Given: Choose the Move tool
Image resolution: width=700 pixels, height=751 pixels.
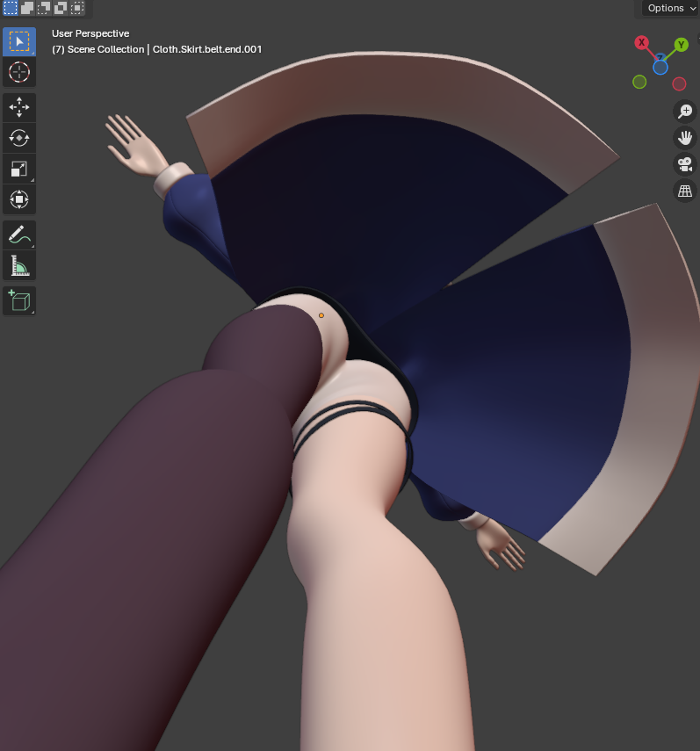Looking at the screenshot, I should click(x=18, y=107).
